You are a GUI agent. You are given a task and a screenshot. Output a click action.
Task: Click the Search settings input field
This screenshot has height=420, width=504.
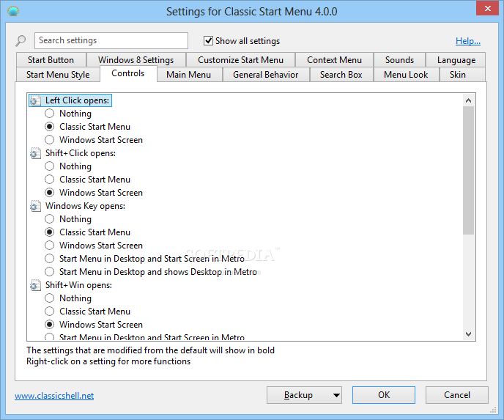[x=111, y=40]
